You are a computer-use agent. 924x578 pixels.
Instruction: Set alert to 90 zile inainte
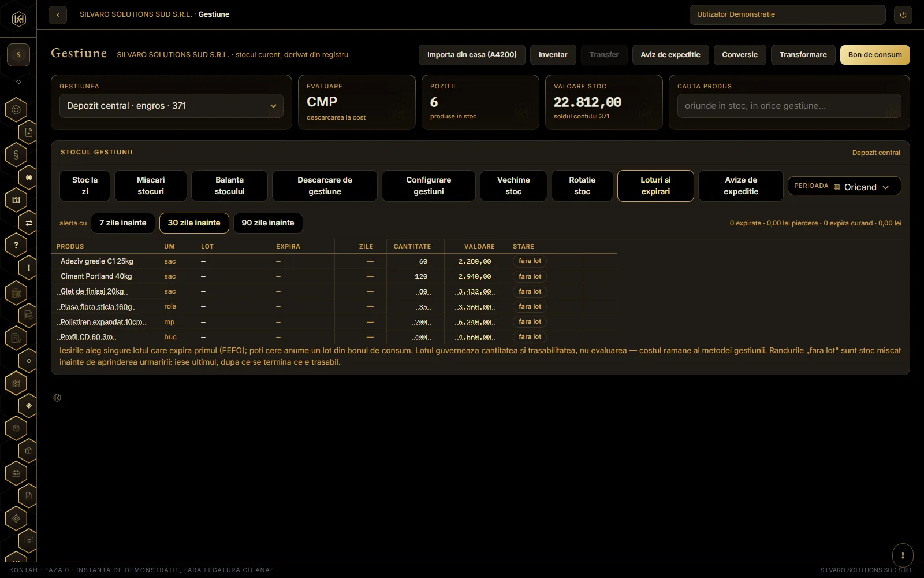(x=268, y=223)
